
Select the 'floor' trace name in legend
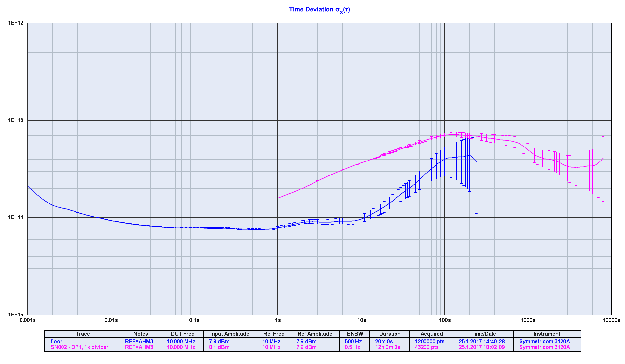coord(56,341)
